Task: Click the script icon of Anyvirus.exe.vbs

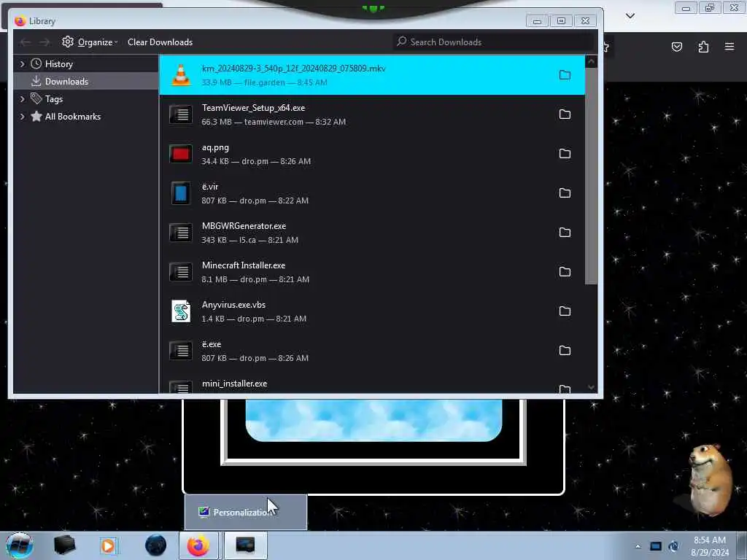Action: 181,311
